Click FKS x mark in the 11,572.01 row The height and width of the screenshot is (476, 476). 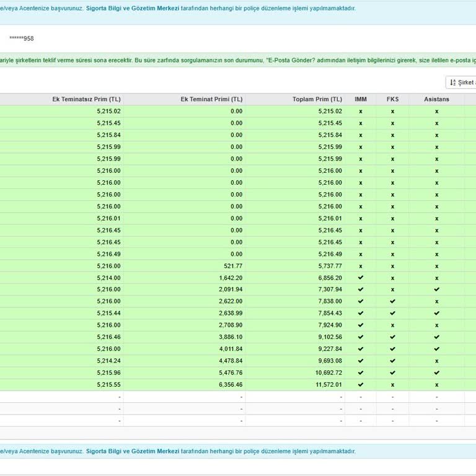pos(392,385)
